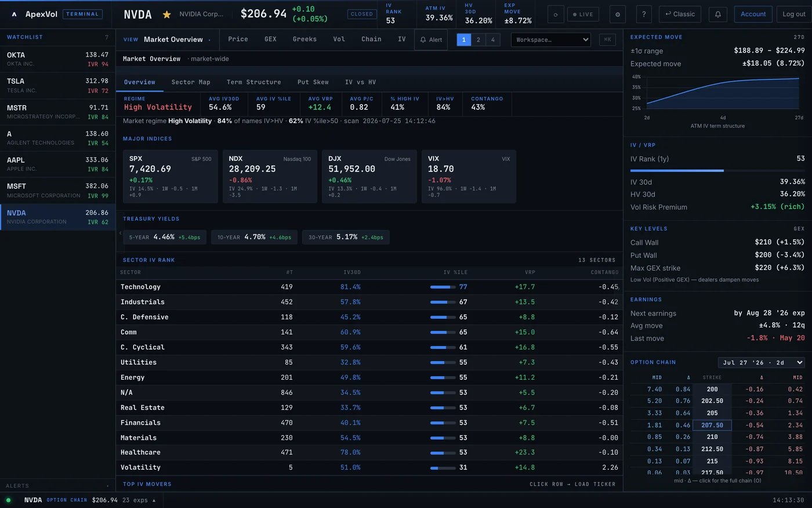Screen dimensions: 812x508
Task: Select TSLA in the watchlist
Action: (x=57, y=85)
